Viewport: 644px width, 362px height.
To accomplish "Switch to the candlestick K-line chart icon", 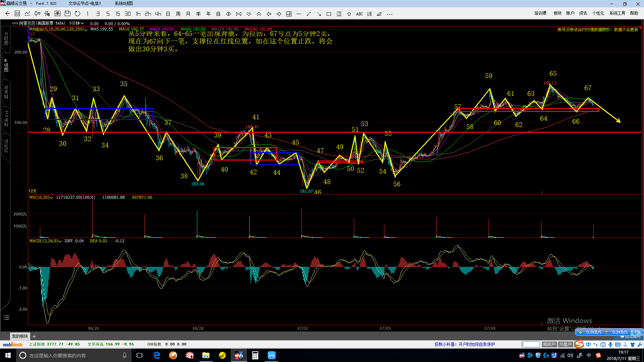I will [x=38, y=14].
